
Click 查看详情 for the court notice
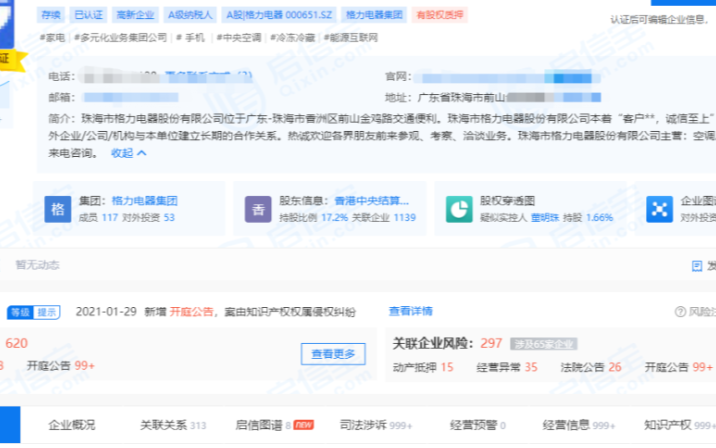point(411,311)
